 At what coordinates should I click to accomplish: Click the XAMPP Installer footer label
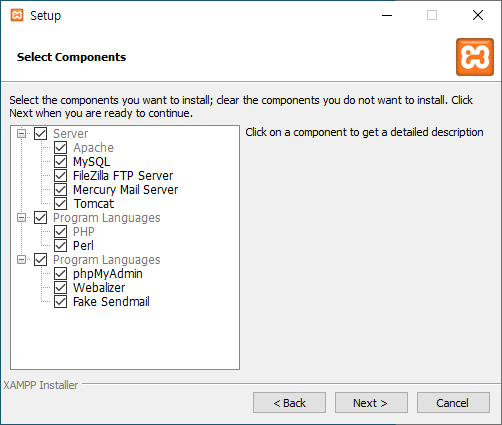41,385
